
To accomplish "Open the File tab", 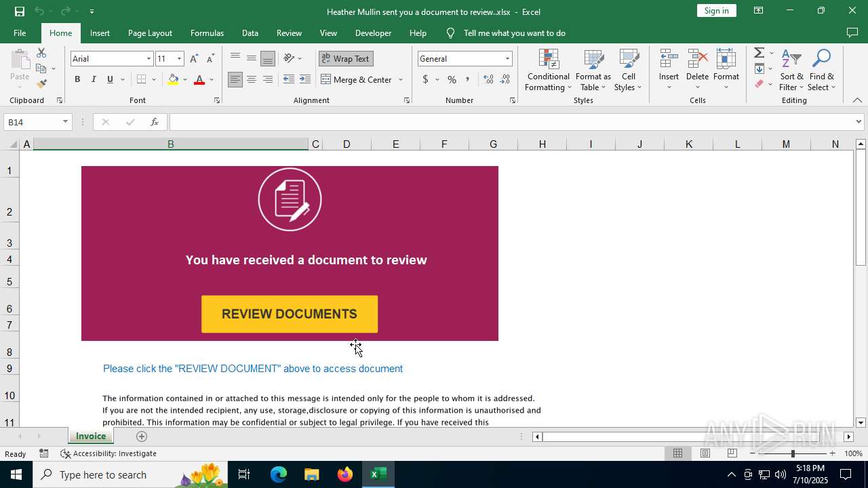I will pos(20,33).
